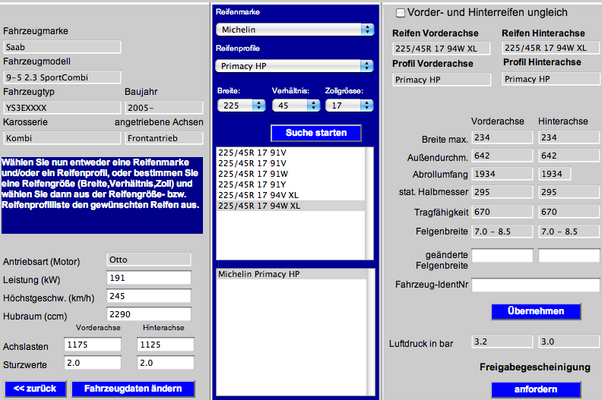Click Breite max. Vorderachse value 234
The image size is (602, 400).
502,137
